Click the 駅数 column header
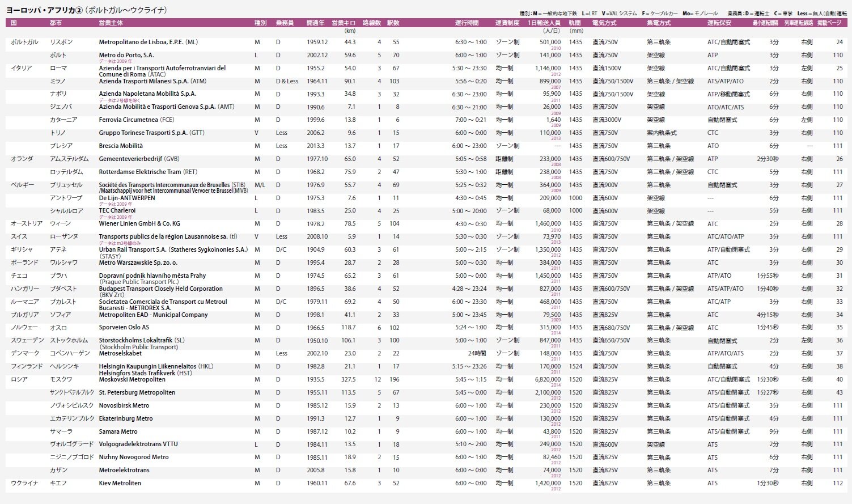The height and width of the screenshot is (504, 852). [x=393, y=23]
